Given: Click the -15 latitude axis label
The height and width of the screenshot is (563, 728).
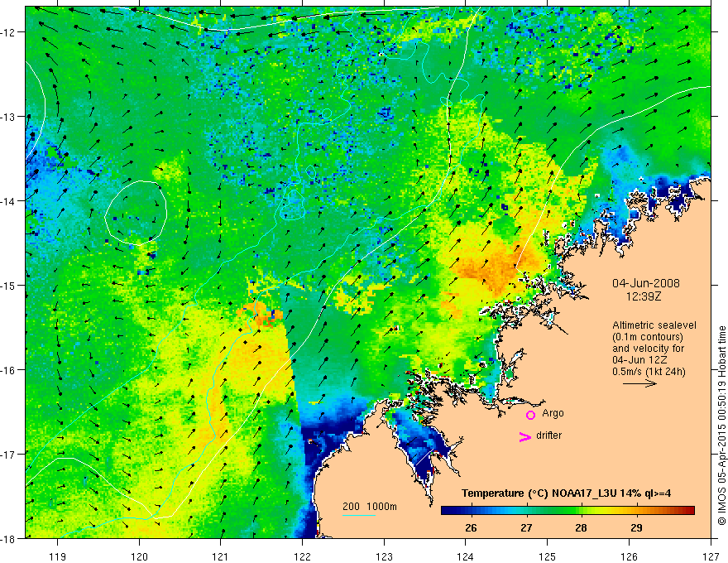Looking at the screenshot, I should point(8,285).
